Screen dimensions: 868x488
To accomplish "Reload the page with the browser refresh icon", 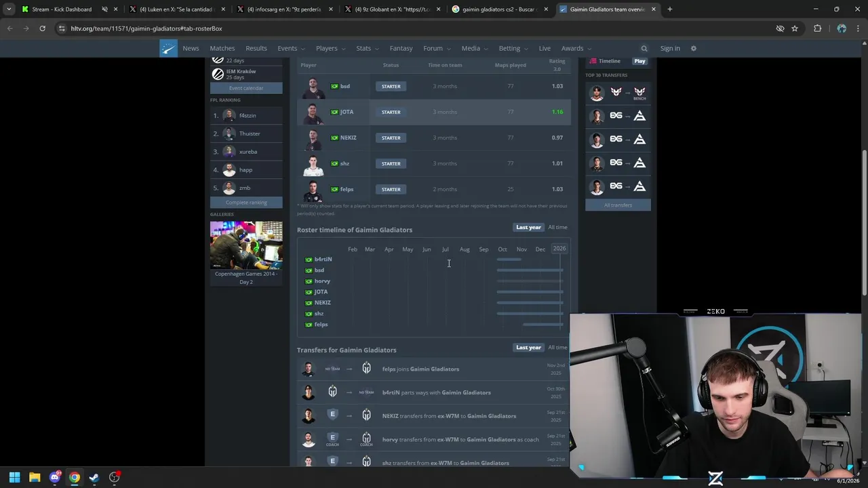I will click(42, 28).
